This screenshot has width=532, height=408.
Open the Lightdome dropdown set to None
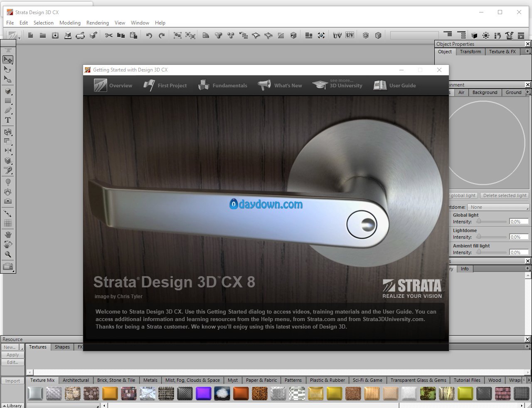click(498, 207)
